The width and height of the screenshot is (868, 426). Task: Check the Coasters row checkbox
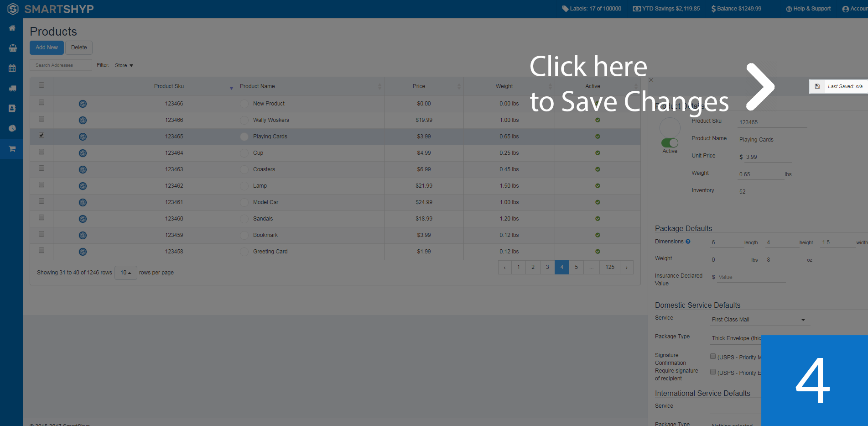[42, 168]
